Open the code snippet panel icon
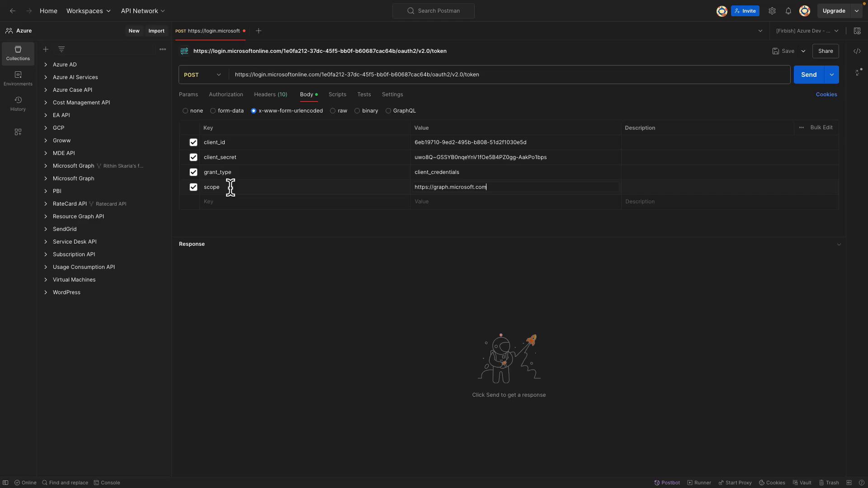This screenshot has width=868, height=488. (857, 51)
